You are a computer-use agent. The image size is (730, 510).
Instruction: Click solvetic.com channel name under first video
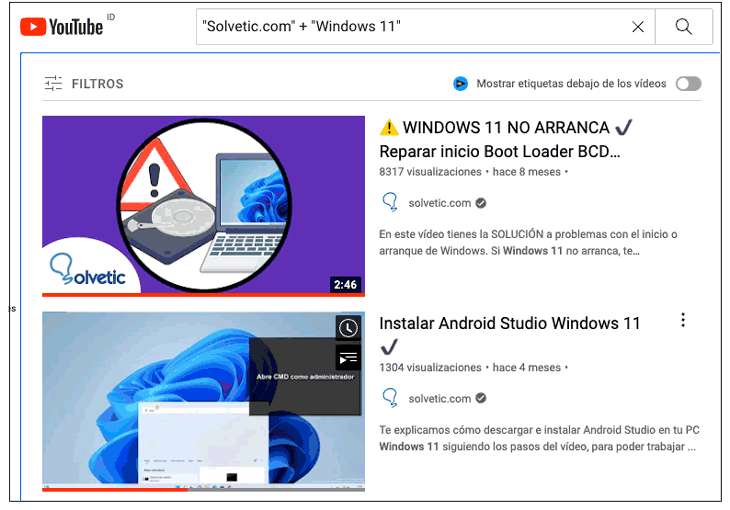[439, 203]
